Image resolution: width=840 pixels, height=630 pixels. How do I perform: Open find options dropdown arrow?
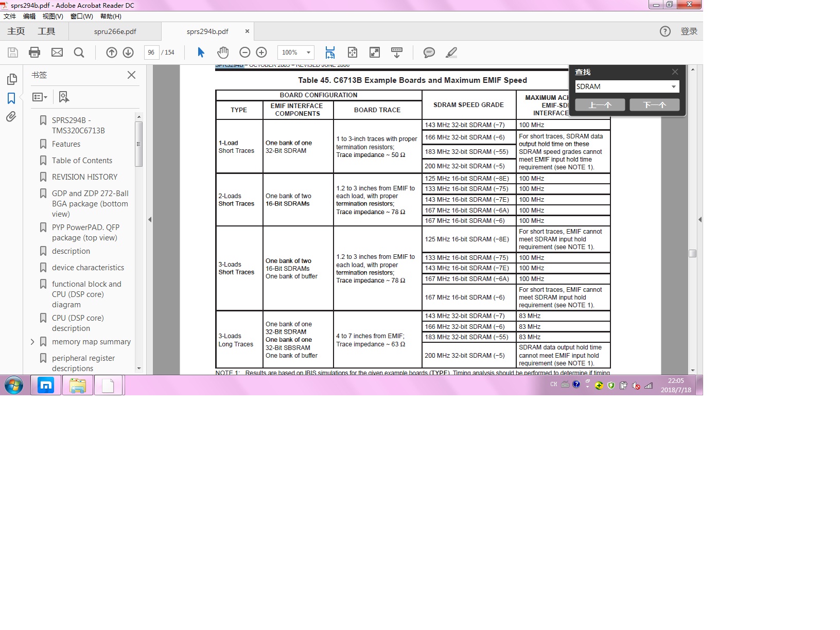(673, 86)
